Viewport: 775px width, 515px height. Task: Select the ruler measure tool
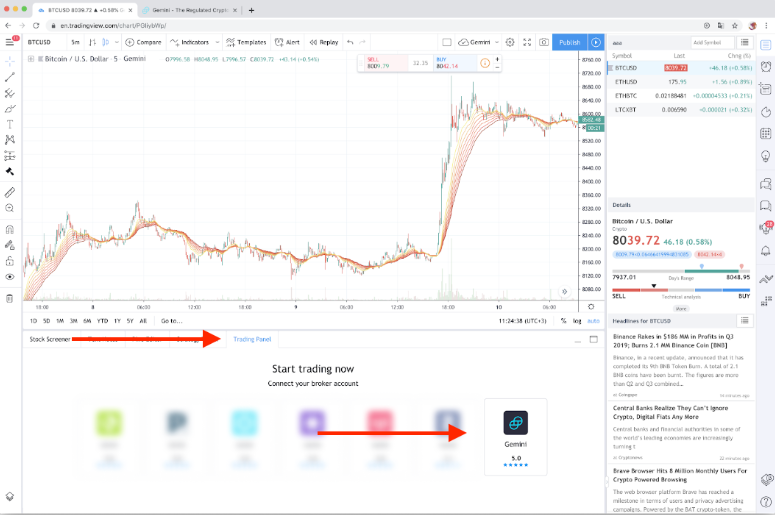click(9, 192)
